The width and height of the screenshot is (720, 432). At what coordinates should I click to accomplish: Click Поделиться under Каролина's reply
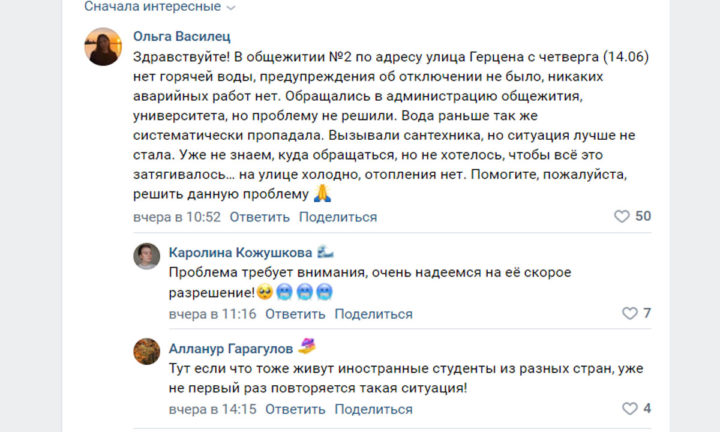click(x=373, y=314)
